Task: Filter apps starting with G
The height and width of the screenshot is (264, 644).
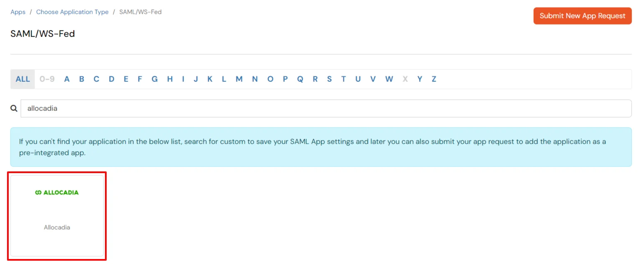Action: pyautogui.click(x=154, y=79)
